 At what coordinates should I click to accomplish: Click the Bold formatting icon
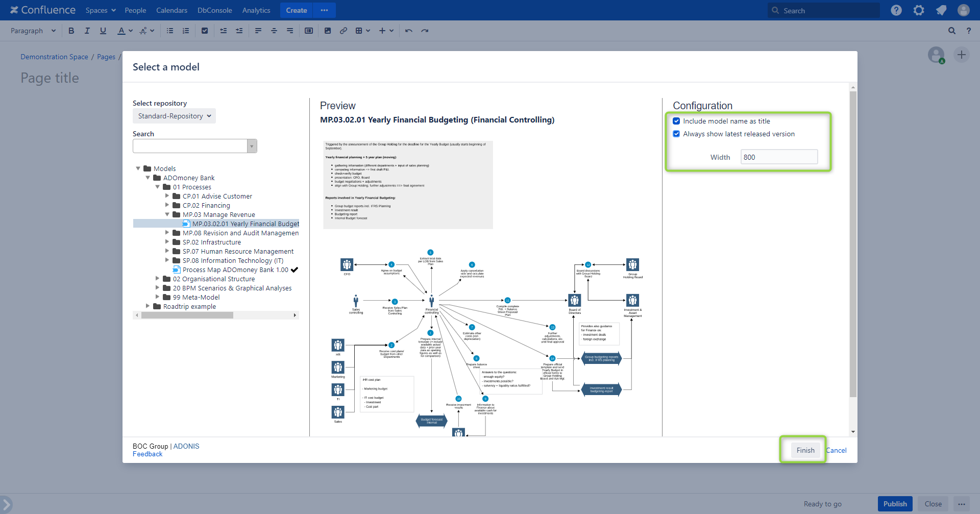coord(71,31)
